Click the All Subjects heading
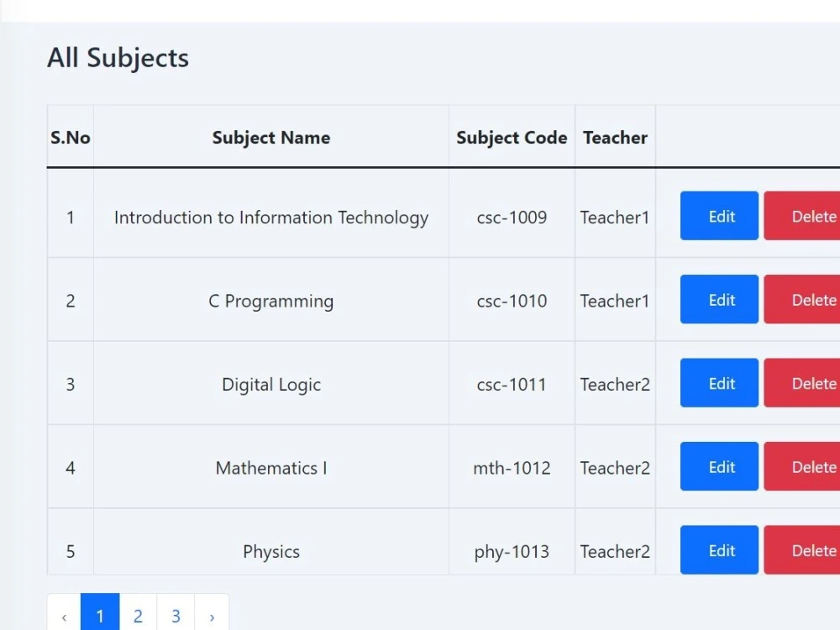This screenshot has width=840, height=630. 118,57
